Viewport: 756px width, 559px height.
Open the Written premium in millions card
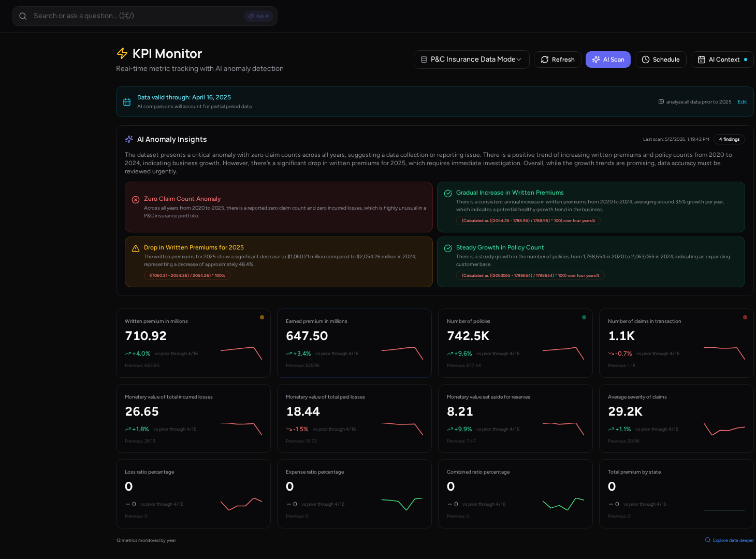[193, 343]
